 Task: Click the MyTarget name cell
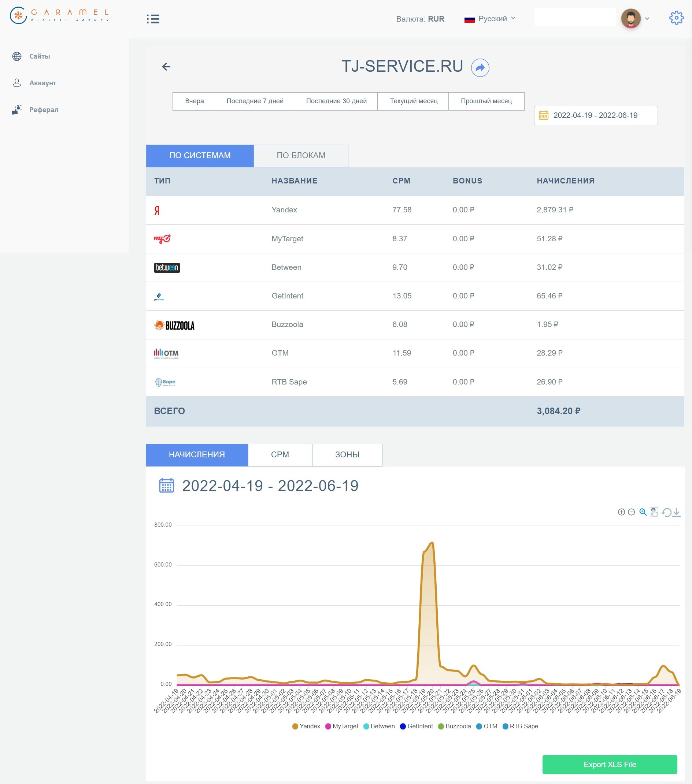coord(287,239)
